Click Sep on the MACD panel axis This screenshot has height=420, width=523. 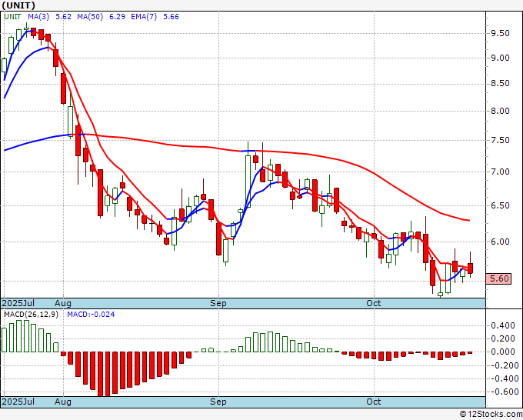218,402
